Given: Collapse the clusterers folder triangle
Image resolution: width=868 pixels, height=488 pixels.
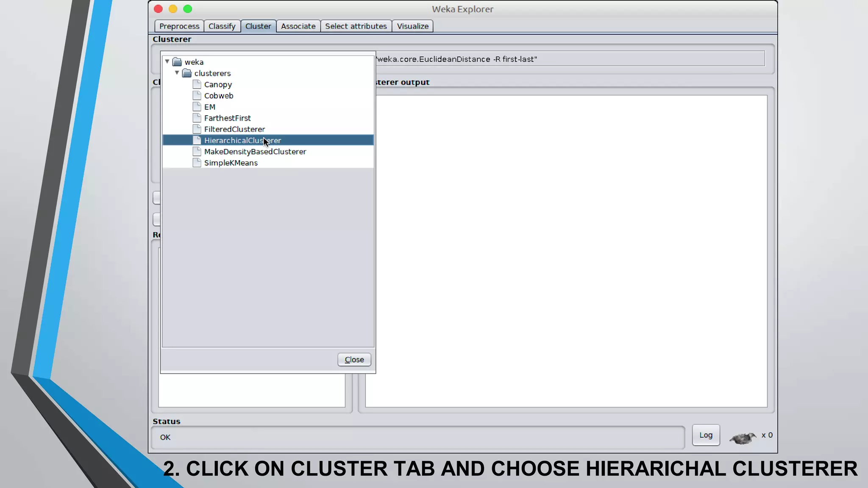Looking at the screenshot, I should pos(177,73).
